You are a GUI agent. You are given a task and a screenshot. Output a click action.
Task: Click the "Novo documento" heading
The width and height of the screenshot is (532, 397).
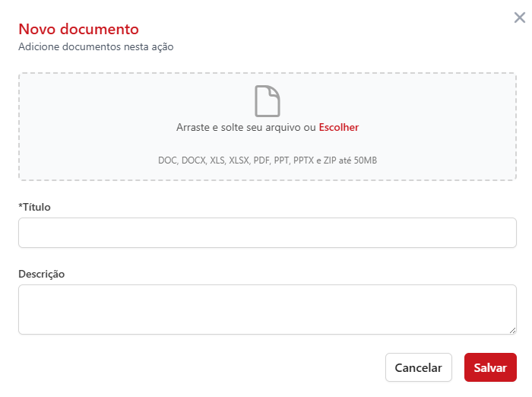pyautogui.click(x=78, y=30)
